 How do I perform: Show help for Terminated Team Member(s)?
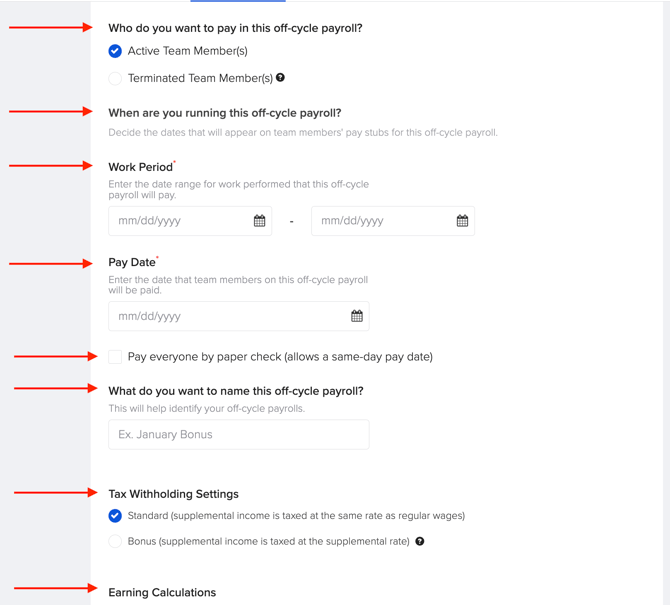click(x=280, y=78)
